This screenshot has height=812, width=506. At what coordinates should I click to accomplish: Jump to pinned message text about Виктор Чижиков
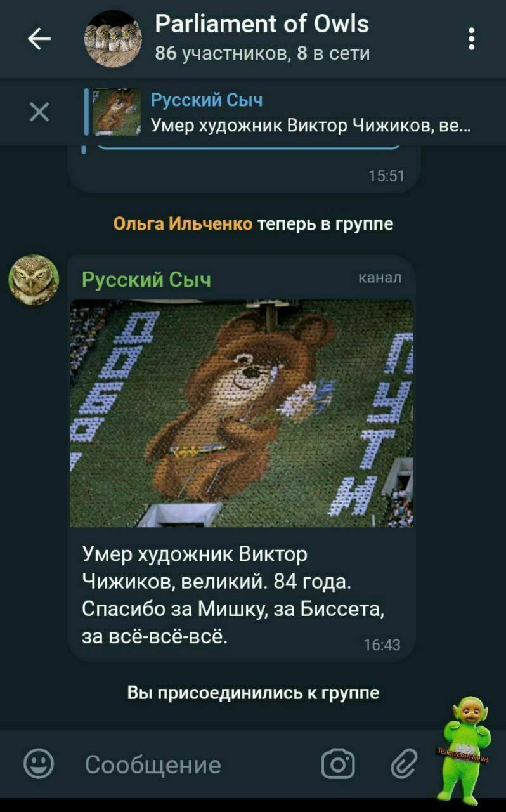pos(311,126)
